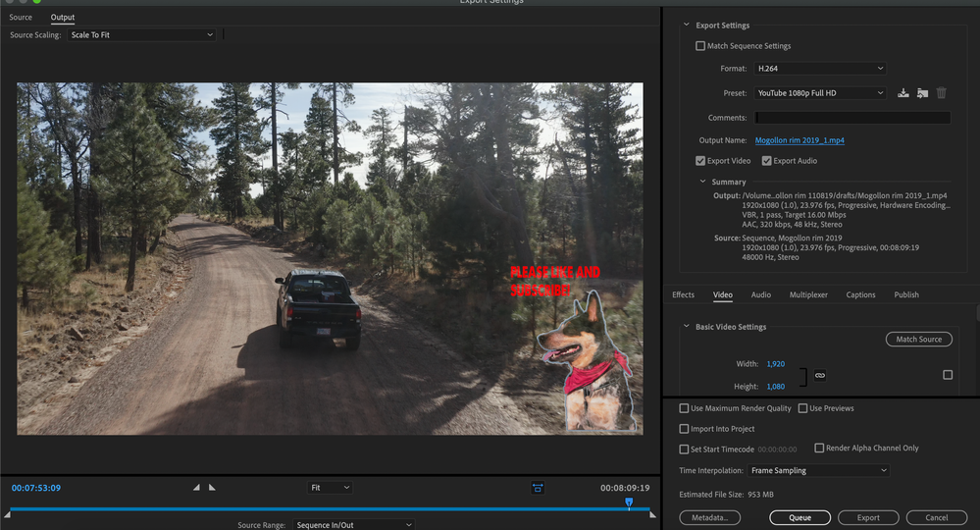Click the Queue button
This screenshot has height=530, width=980.
coord(800,517)
